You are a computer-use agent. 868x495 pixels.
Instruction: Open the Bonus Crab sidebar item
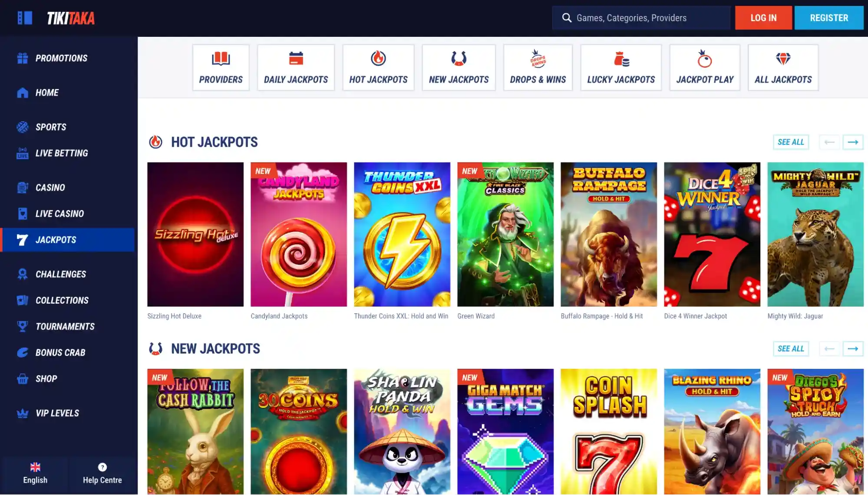60,352
